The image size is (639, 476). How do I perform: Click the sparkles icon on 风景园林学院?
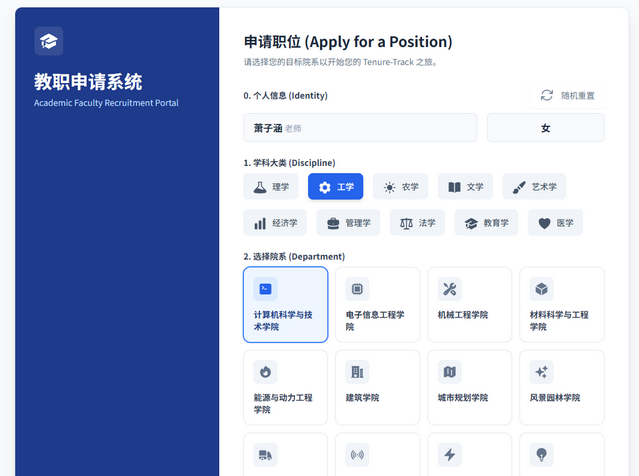[x=541, y=372]
